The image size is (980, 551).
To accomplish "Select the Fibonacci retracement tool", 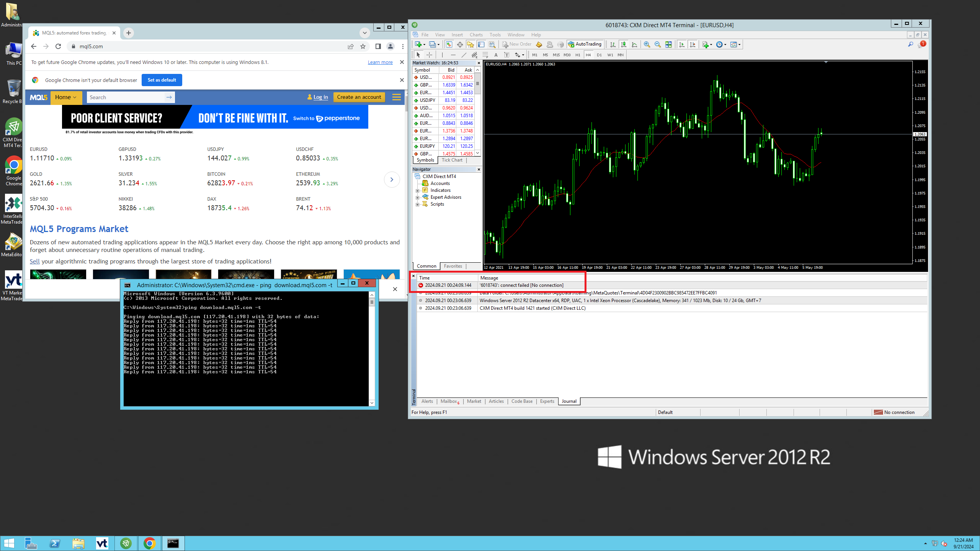I will coord(485,55).
